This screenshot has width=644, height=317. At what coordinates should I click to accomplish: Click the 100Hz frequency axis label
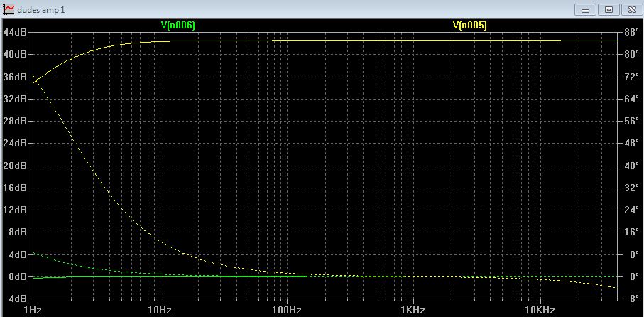(286, 310)
